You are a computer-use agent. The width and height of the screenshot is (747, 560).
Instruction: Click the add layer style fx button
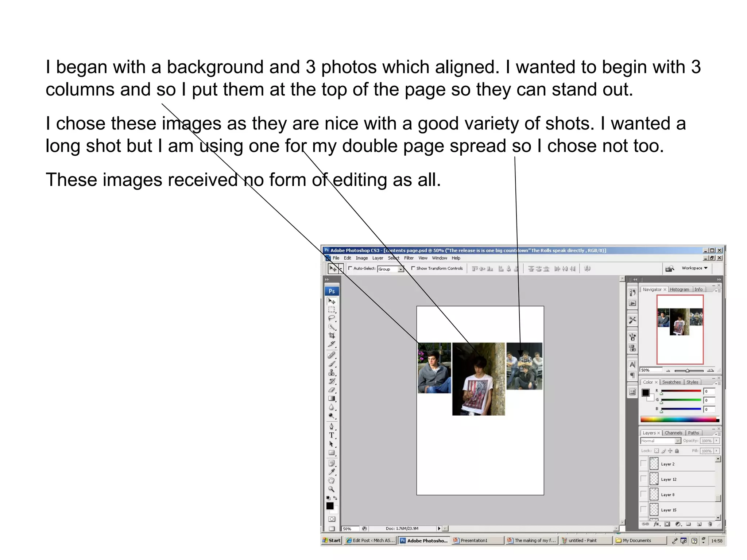pos(657,524)
